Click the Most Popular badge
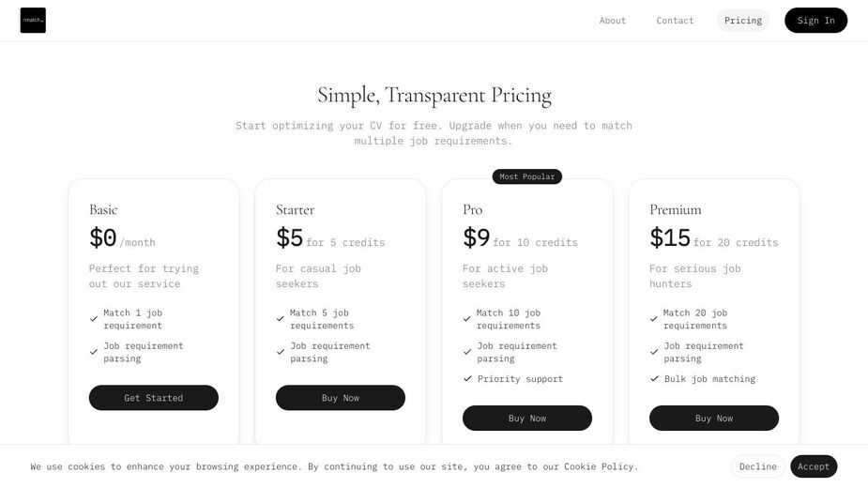 tap(527, 176)
